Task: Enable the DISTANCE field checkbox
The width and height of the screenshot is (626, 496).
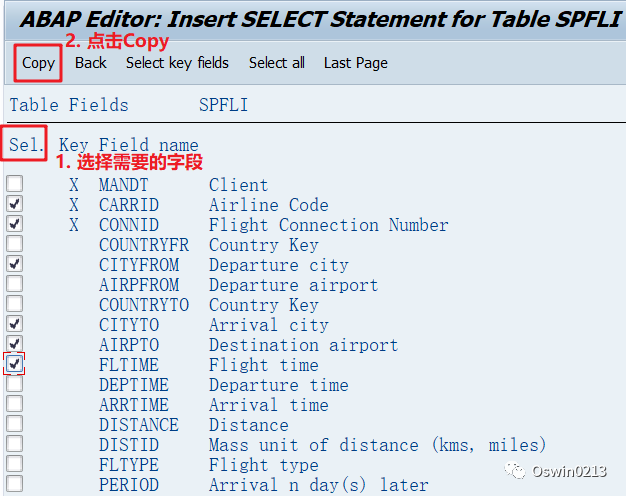Action: (x=15, y=424)
